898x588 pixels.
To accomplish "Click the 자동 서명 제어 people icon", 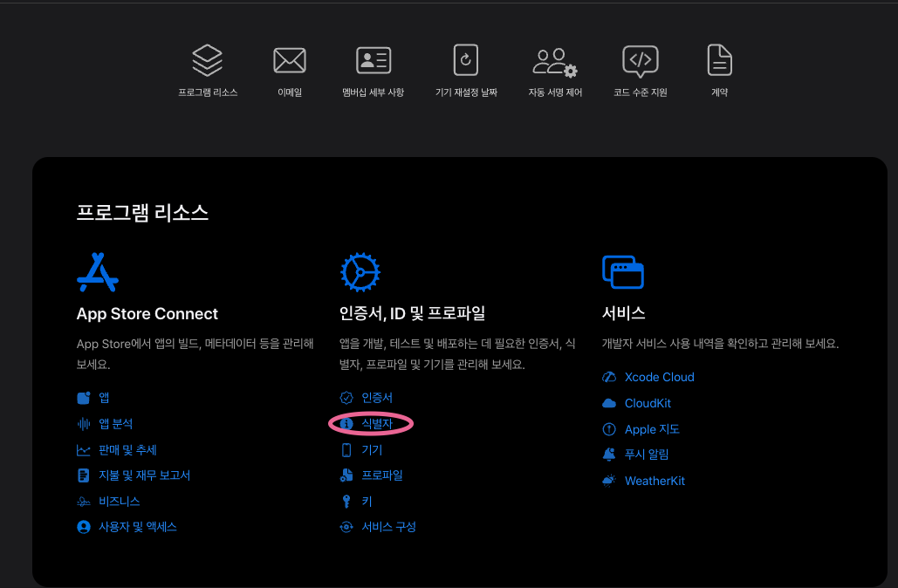I will pos(555,63).
